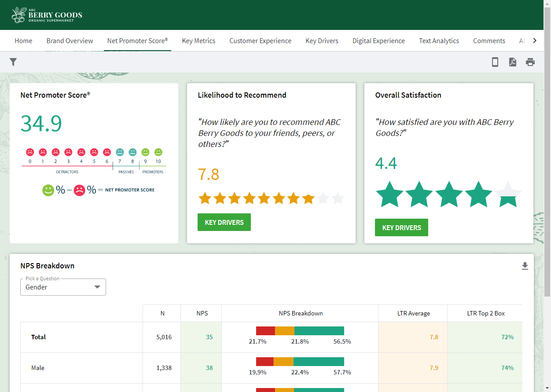Viewport: 551px width, 392px height.
Task: Click the 1,338 count in Male row
Action: (x=164, y=368)
